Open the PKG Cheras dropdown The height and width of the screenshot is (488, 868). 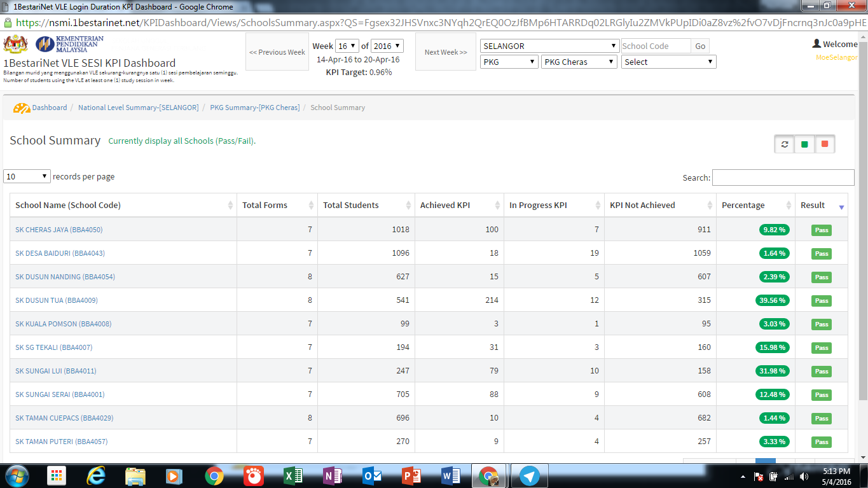point(579,62)
